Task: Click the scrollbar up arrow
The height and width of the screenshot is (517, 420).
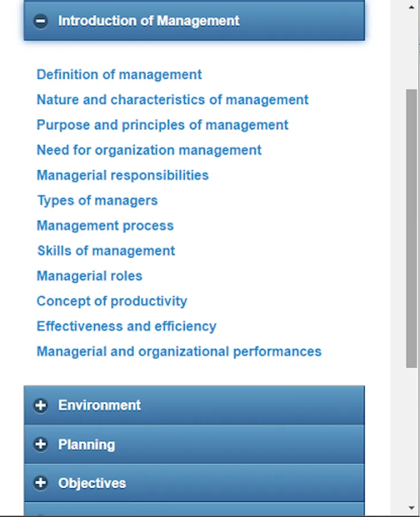Action: coord(411,7)
